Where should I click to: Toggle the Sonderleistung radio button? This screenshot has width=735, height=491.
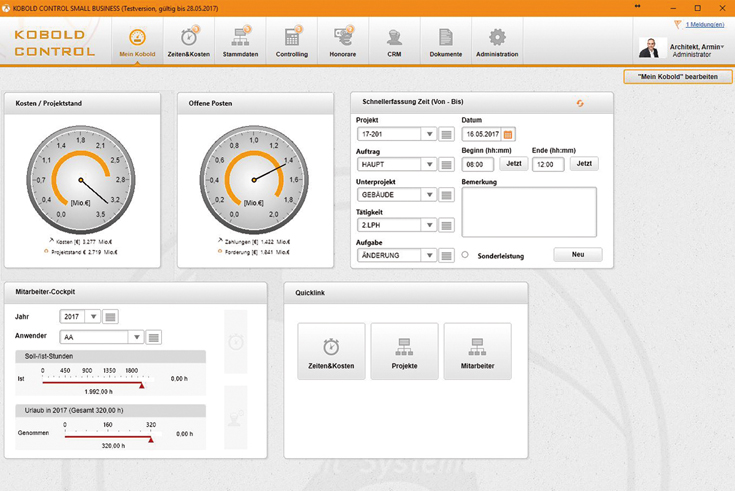(x=465, y=255)
